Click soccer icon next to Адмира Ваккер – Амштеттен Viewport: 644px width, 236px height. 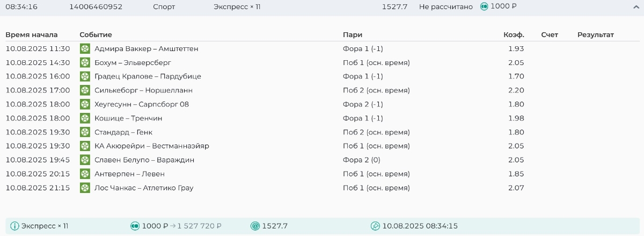[x=85, y=48]
